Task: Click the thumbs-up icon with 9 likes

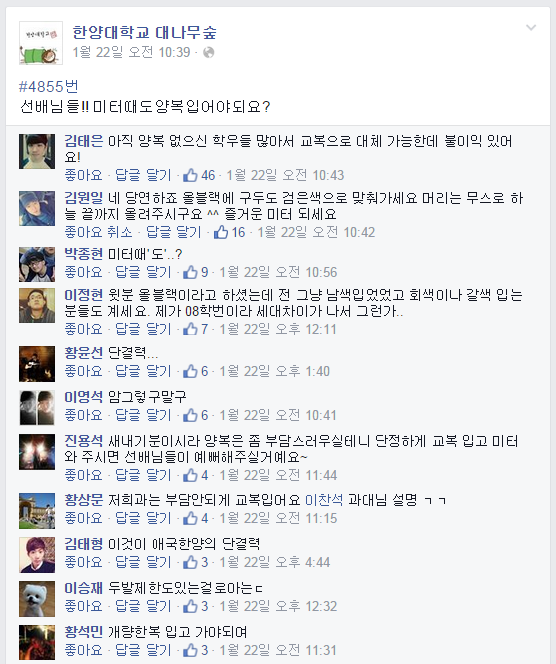Action: pos(191,272)
